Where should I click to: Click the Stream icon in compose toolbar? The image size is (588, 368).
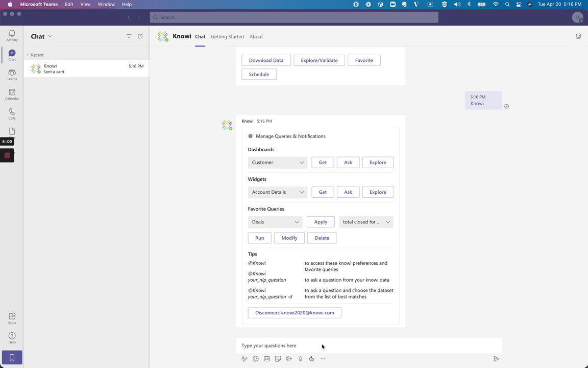click(289, 359)
